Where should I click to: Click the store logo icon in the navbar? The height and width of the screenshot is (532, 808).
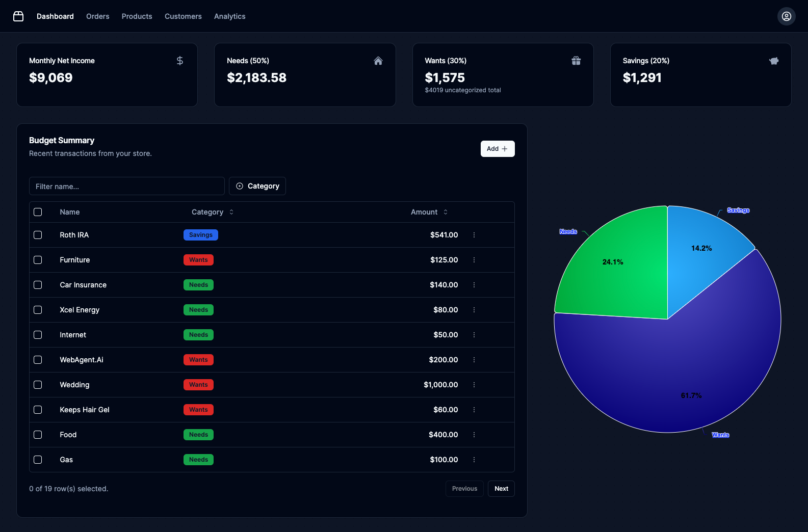coord(18,16)
